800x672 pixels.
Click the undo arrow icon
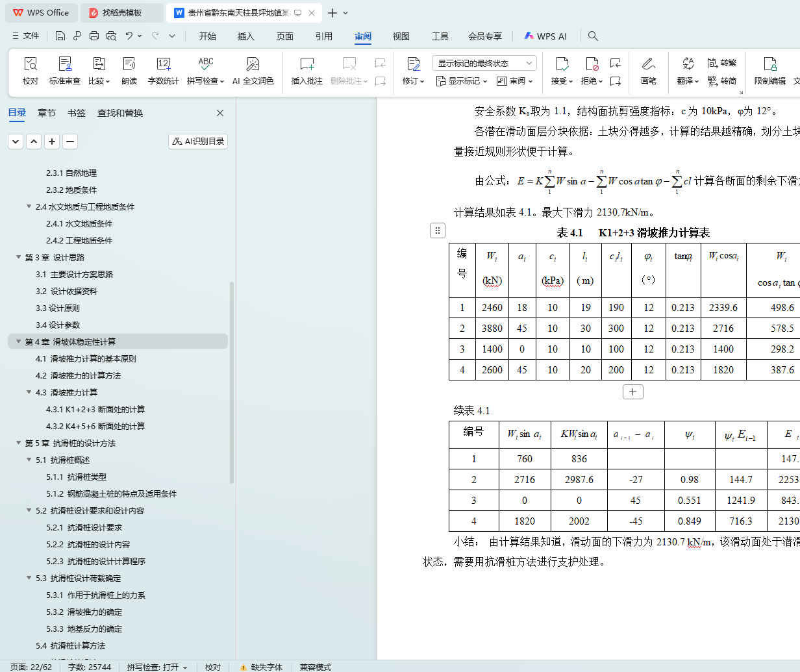pos(129,36)
